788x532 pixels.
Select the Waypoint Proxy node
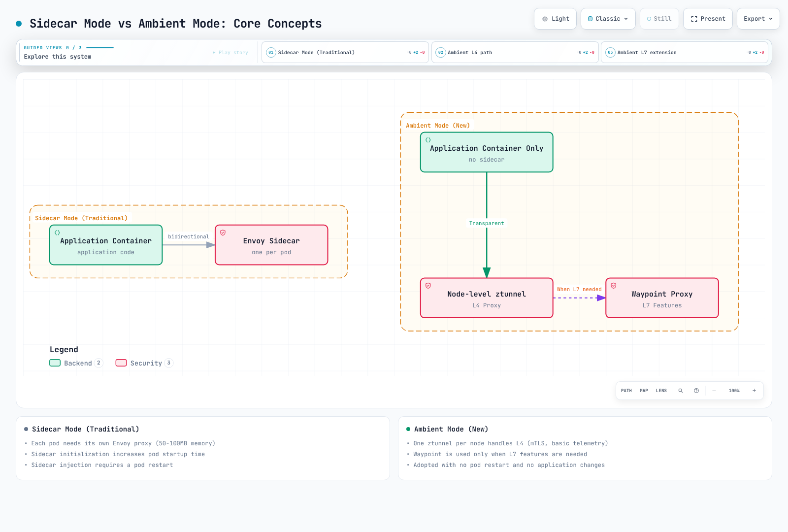point(662,298)
